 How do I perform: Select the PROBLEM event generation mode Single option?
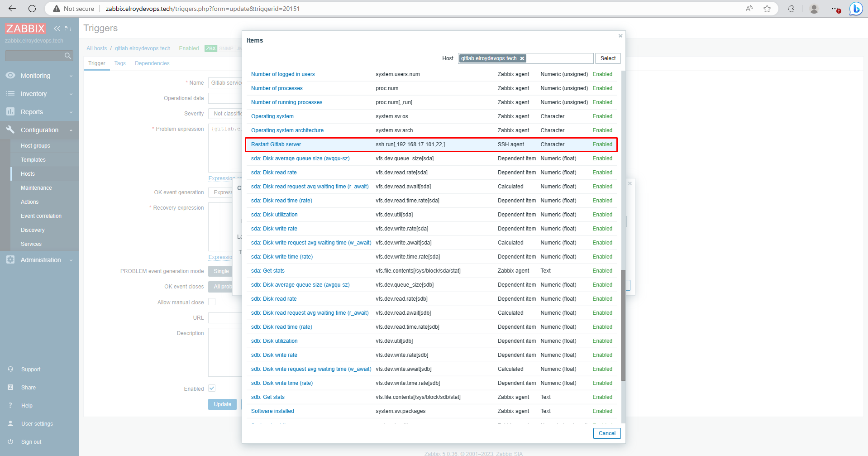(221, 271)
